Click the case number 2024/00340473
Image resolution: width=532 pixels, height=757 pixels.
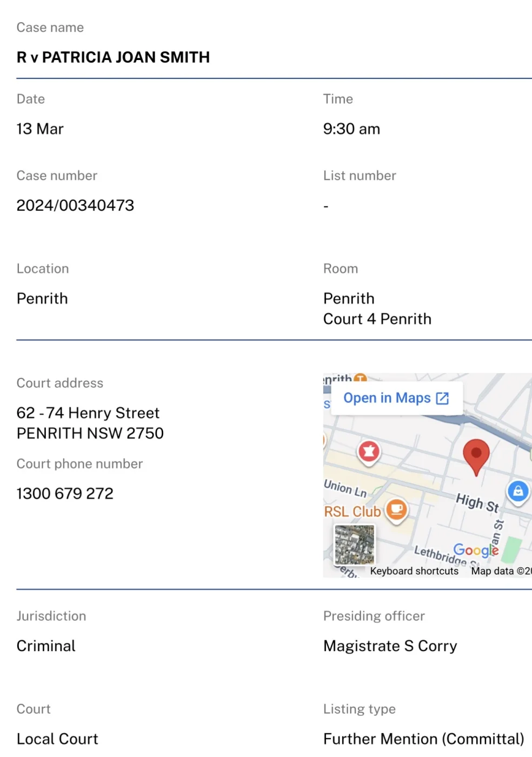click(x=75, y=205)
